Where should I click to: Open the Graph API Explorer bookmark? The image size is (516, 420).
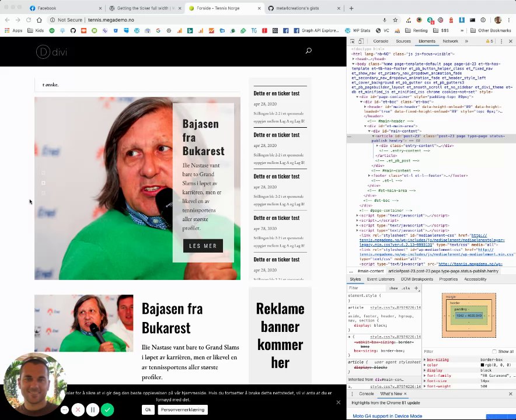316,30
